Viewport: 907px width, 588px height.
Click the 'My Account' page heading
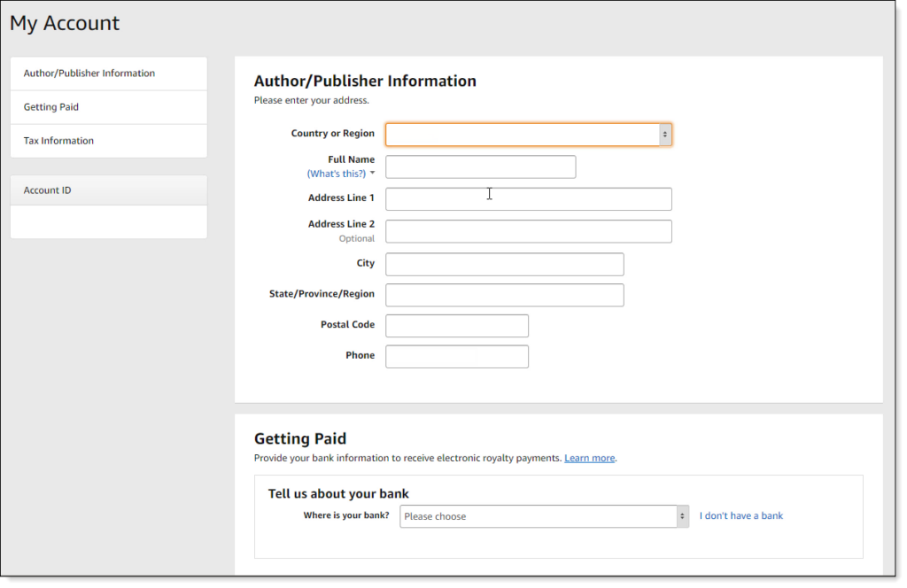pyautogui.click(x=65, y=24)
